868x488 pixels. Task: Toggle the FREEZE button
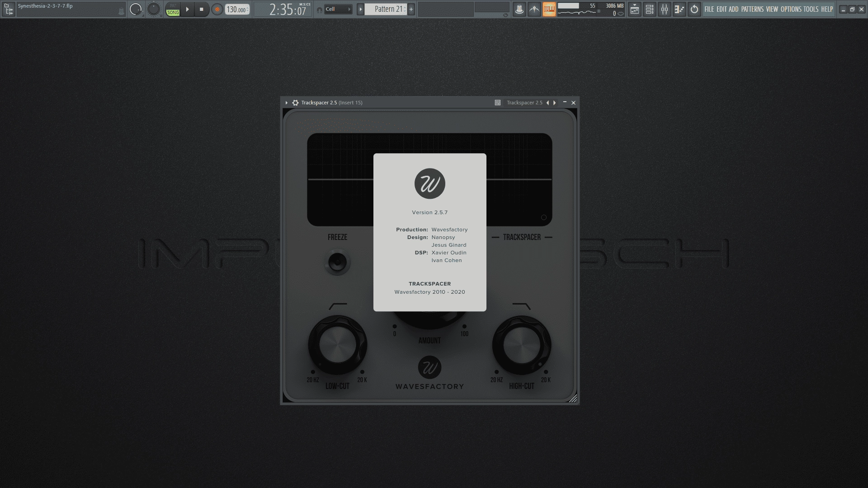tap(337, 262)
